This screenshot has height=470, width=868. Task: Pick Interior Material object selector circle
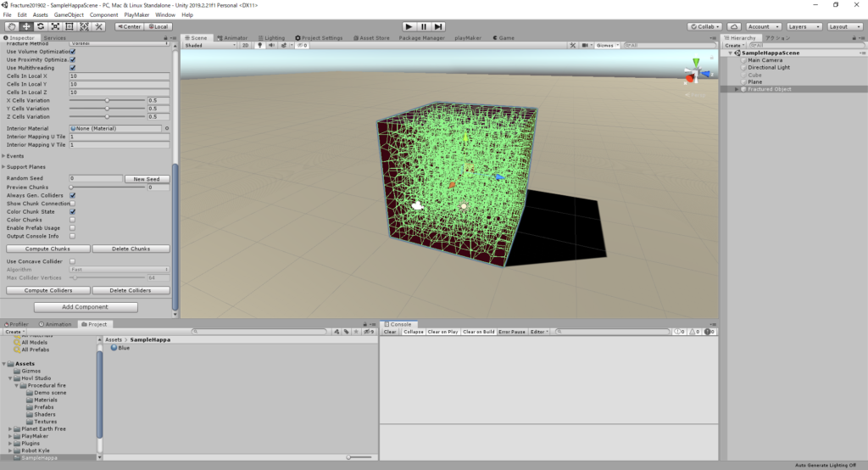point(167,129)
